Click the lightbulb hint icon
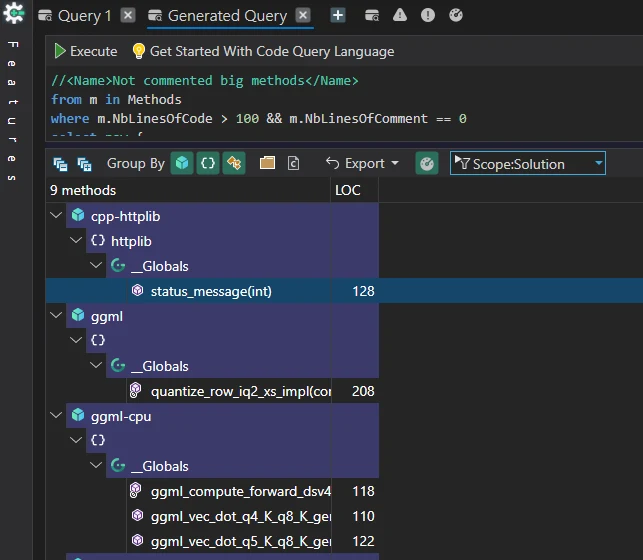 point(138,51)
